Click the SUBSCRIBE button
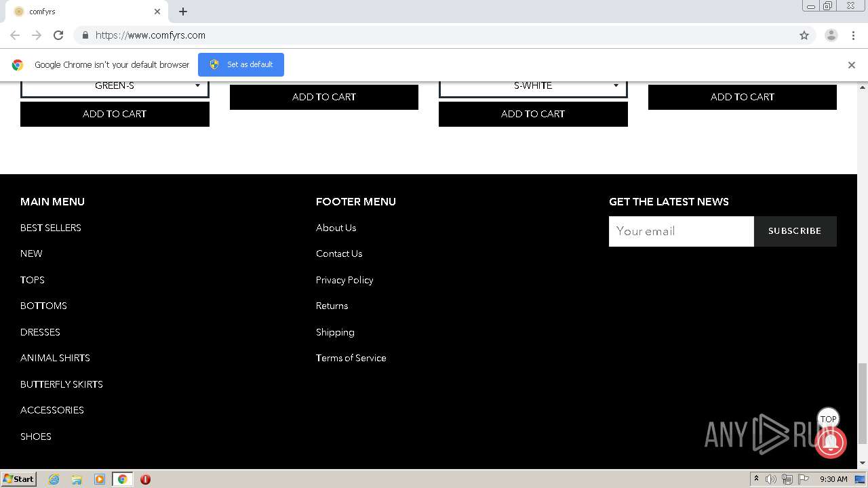 point(795,231)
